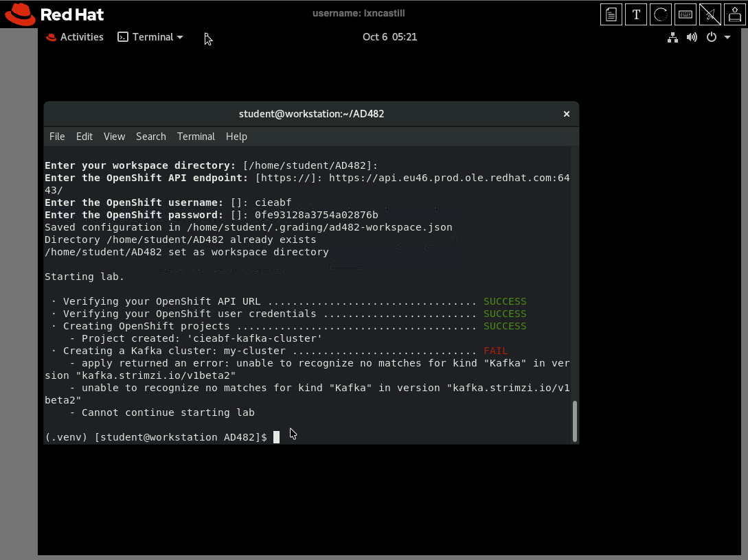This screenshot has width=748, height=560.
Task: Open the document/clipboard icon in the Red Hat toolbar
Action: (x=611, y=14)
